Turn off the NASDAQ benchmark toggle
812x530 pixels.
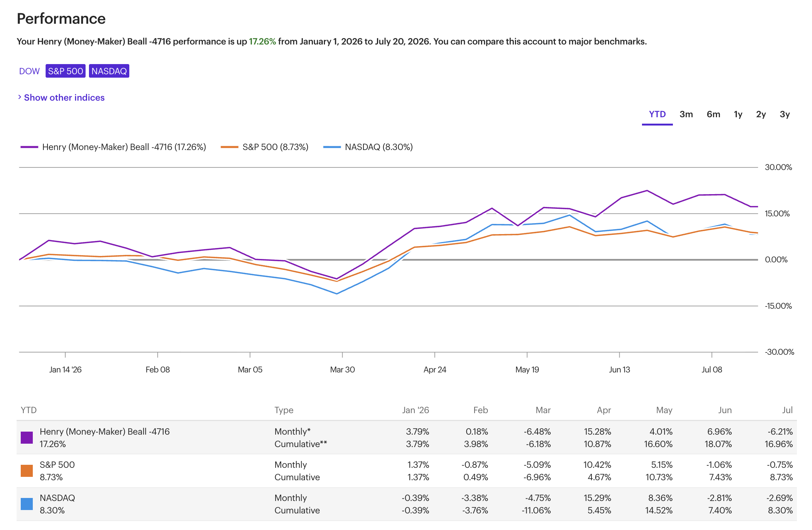tap(109, 71)
